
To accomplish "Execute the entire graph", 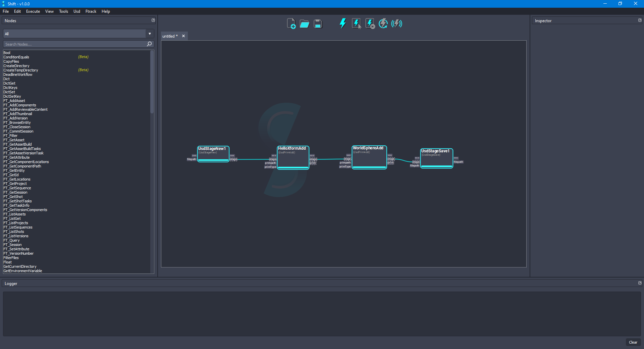I will click(x=342, y=23).
